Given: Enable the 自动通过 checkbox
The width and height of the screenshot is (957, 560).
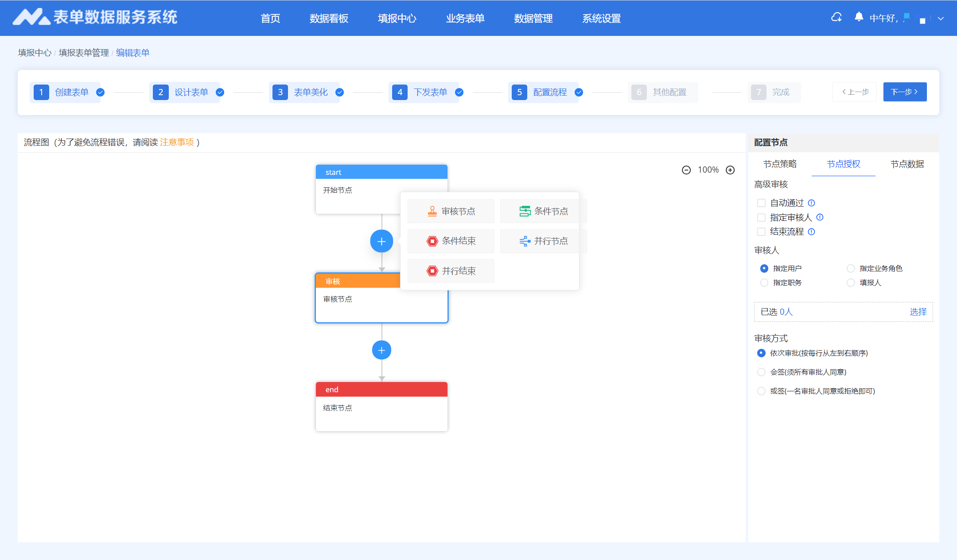Looking at the screenshot, I should pyautogui.click(x=761, y=203).
